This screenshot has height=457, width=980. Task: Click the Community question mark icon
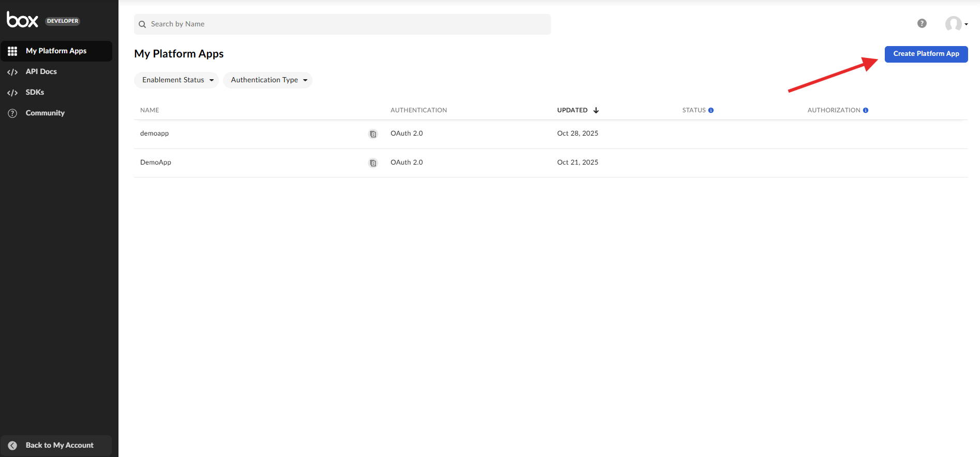pos(12,113)
